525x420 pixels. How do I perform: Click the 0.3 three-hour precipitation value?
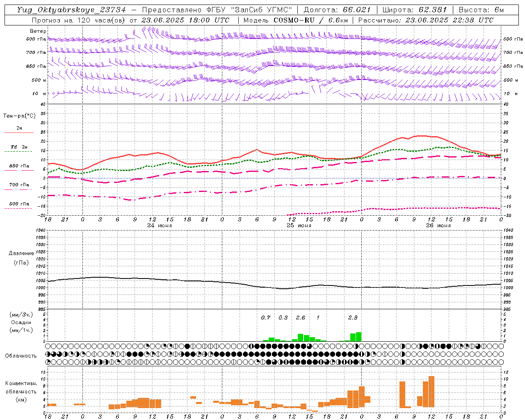tap(283, 317)
